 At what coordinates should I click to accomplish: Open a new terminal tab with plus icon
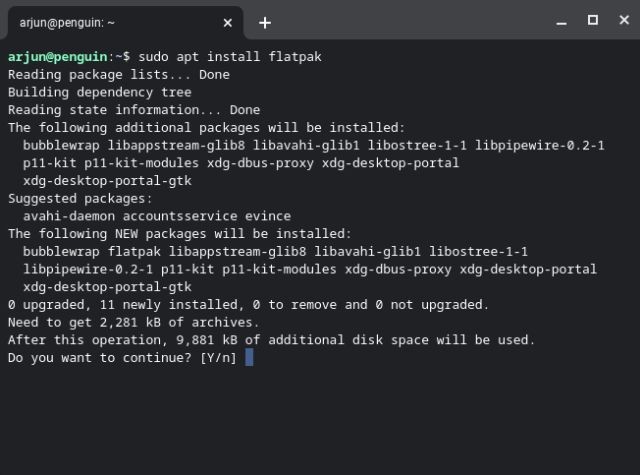265,23
